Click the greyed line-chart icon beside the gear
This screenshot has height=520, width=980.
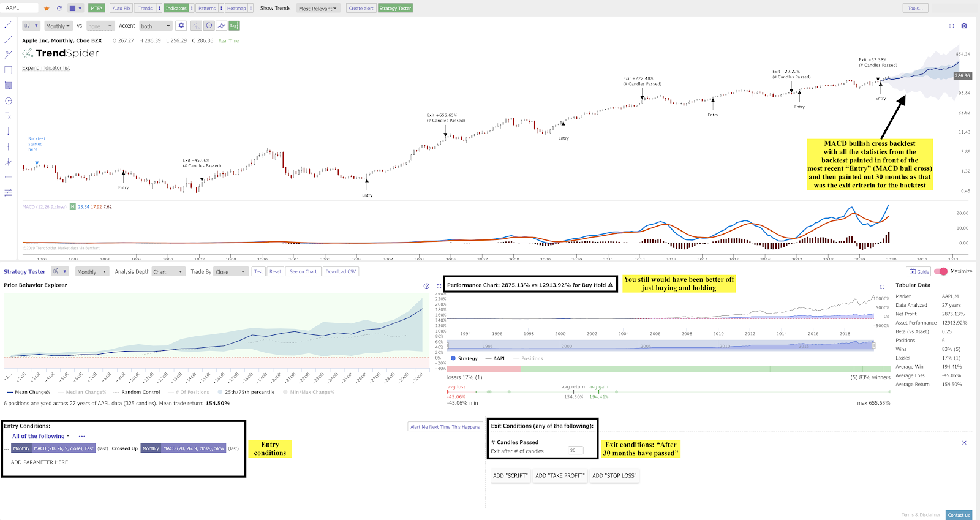pos(196,26)
